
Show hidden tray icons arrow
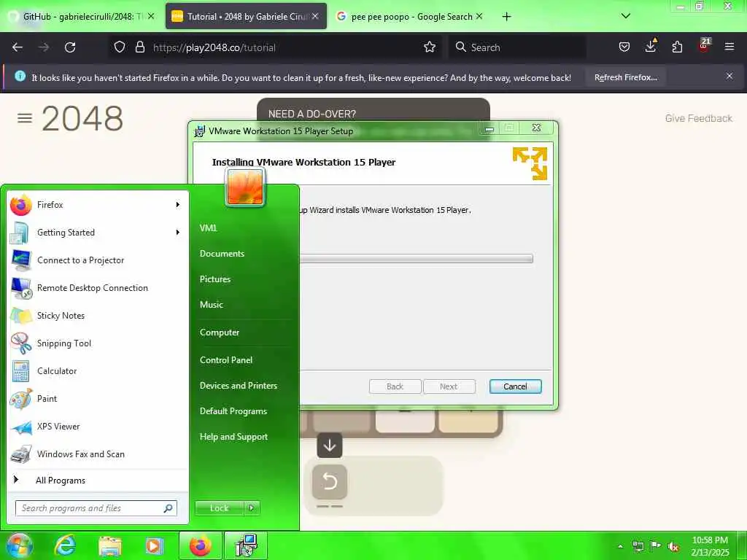point(620,547)
